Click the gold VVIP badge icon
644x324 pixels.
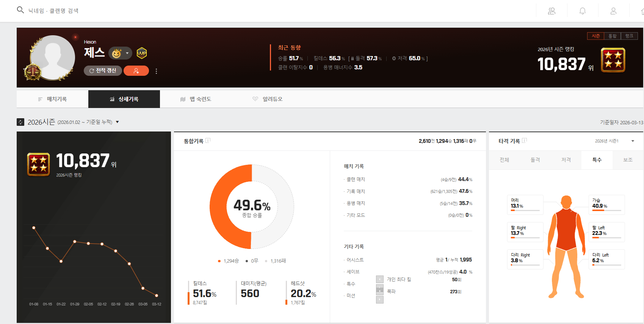142,53
